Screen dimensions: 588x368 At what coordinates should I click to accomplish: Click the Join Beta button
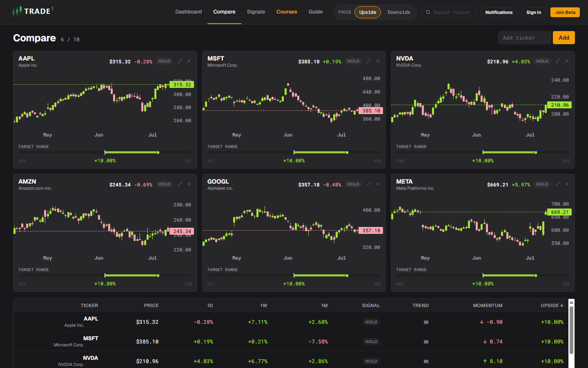pyautogui.click(x=565, y=12)
